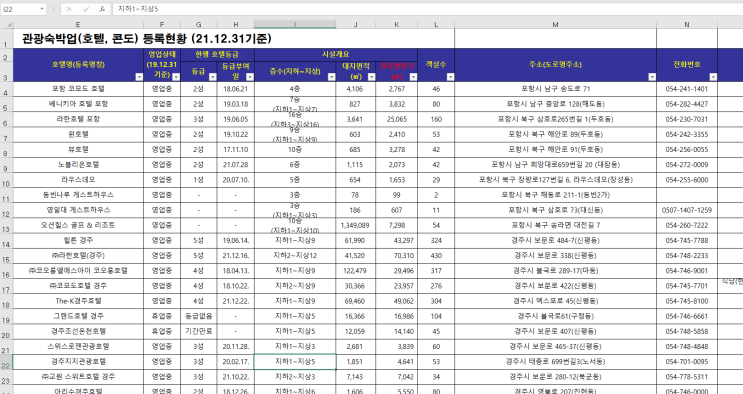
Task: Click cell 지하2~지상12
Action: point(295,256)
